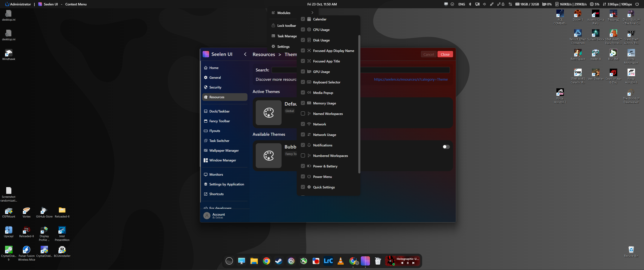Image resolution: width=644 pixels, height=270 pixels.
Task: Open Fancy Toolbar settings
Action: [224, 121]
